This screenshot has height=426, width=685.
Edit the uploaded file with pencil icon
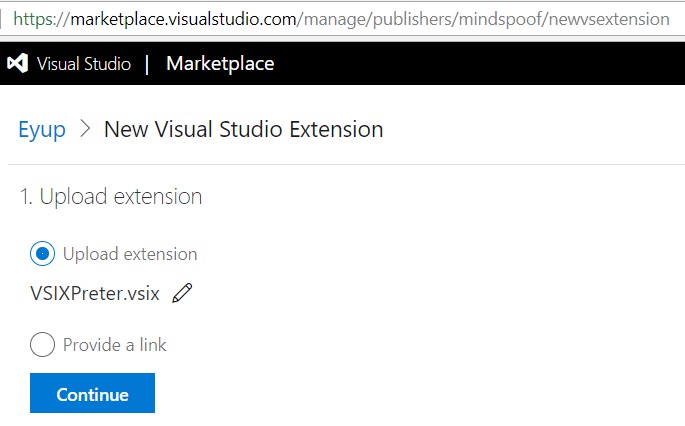pos(182,293)
